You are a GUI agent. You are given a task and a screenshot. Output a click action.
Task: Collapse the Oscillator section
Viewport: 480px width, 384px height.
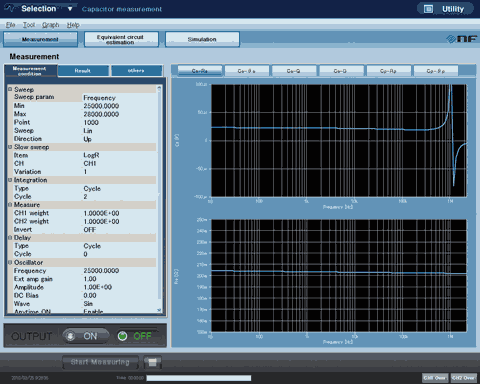tap(10, 262)
